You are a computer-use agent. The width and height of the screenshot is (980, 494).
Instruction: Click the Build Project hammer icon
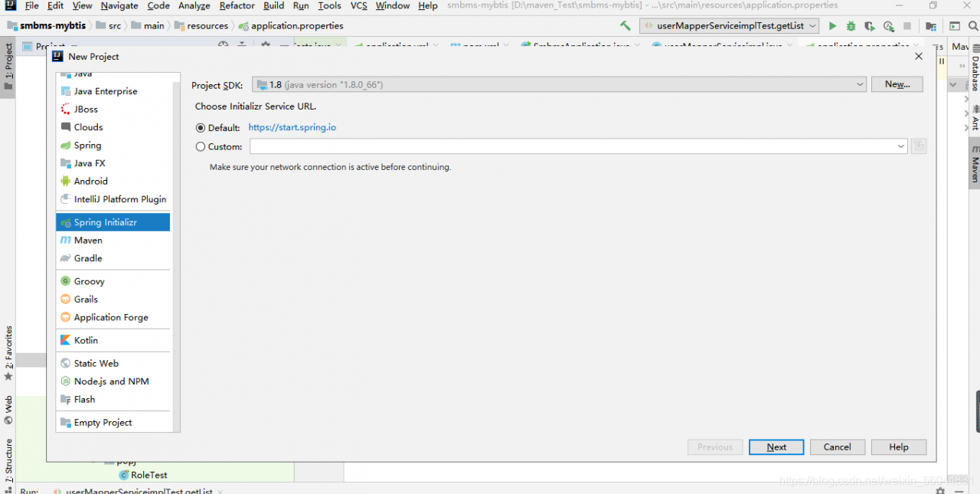(x=626, y=25)
